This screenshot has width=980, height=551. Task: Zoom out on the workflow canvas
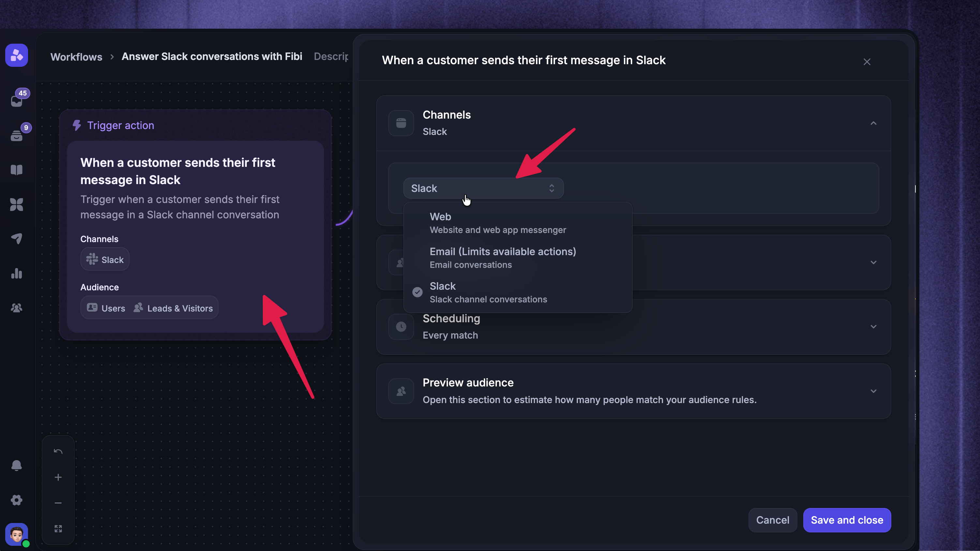tap(58, 503)
